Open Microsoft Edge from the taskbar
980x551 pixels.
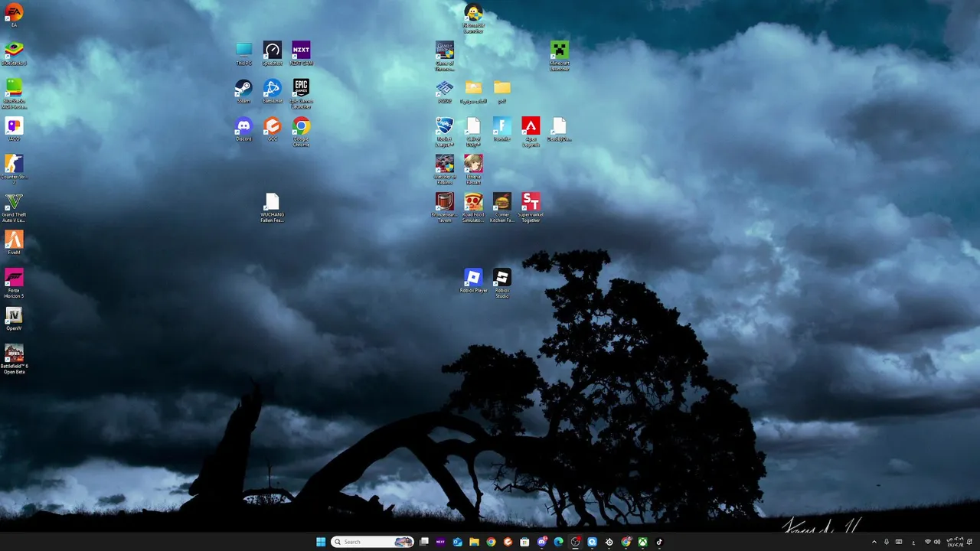(x=558, y=542)
